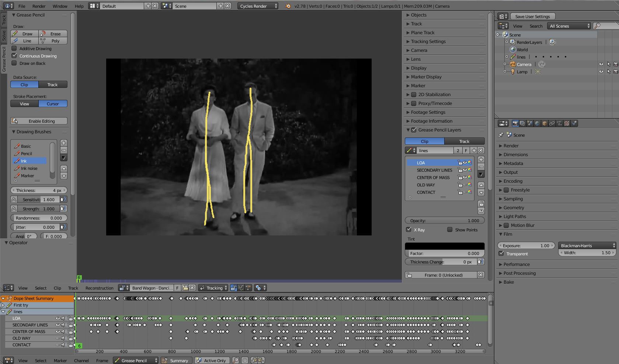Unlock toggle for SECONDARY LINES layer
The height and width of the screenshot is (364, 619).
(x=460, y=170)
